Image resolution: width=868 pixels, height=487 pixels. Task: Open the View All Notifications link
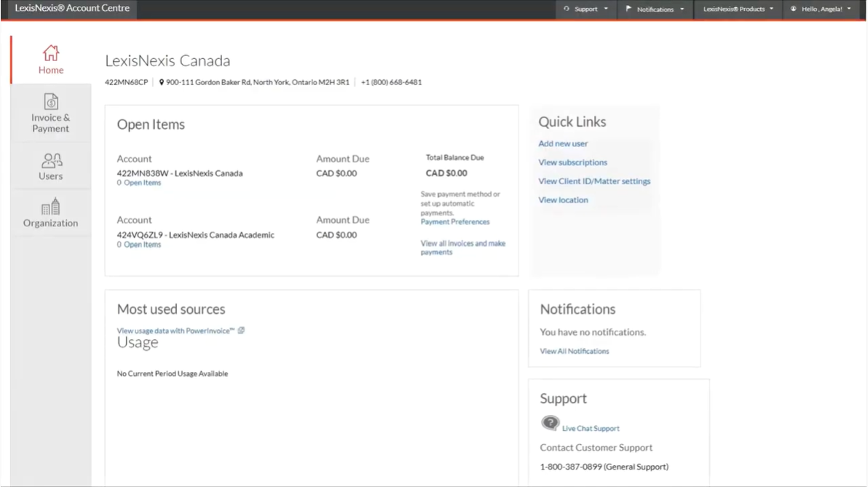click(574, 352)
